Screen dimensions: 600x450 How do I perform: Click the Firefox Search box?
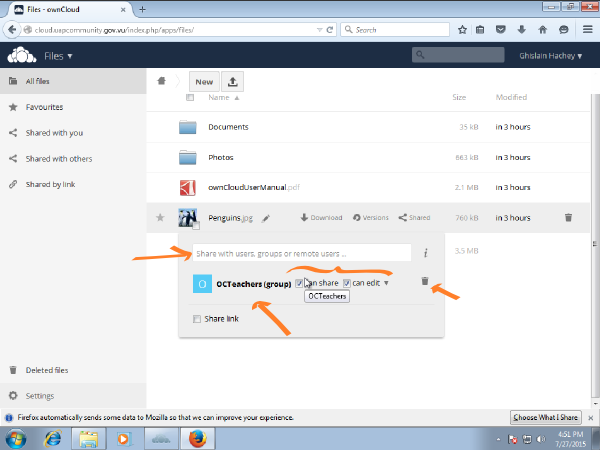tap(395, 29)
